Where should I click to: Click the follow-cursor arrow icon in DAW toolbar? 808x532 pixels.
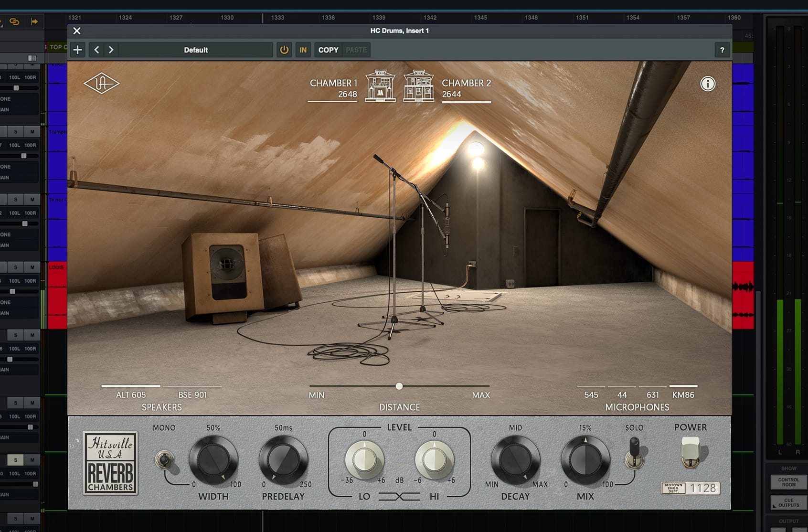pos(34,21)
